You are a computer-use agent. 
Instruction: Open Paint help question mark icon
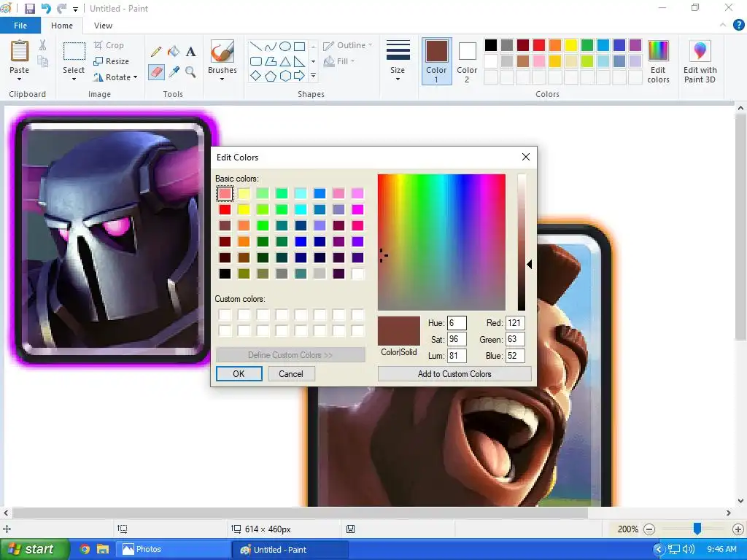(738, 25)
